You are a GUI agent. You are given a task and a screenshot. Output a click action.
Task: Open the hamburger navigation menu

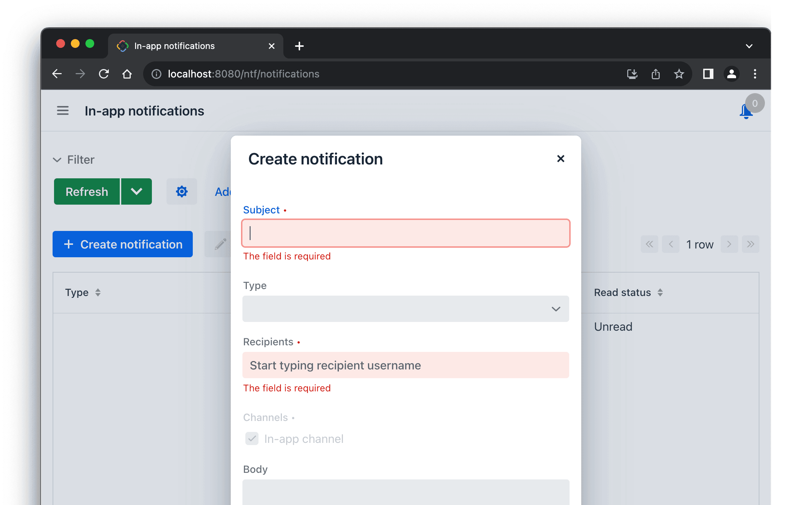[x=63, y=111]
